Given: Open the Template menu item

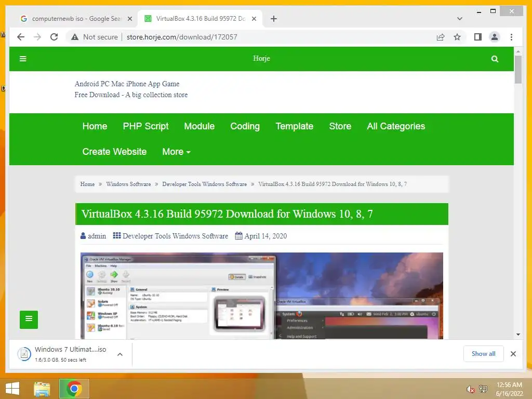Looking at the screenshot, I should (295, 126).
